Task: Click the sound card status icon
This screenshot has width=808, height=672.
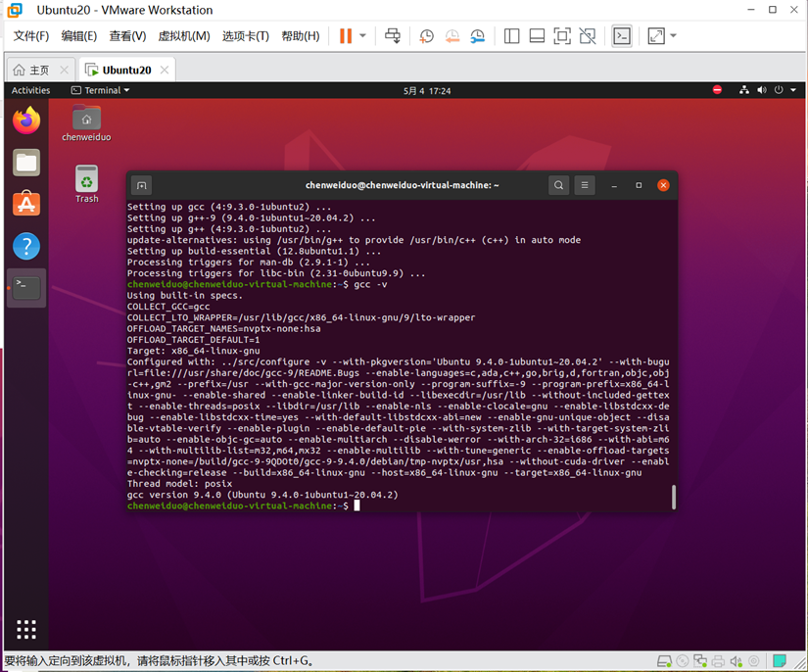Action: (x=736, y=661)
